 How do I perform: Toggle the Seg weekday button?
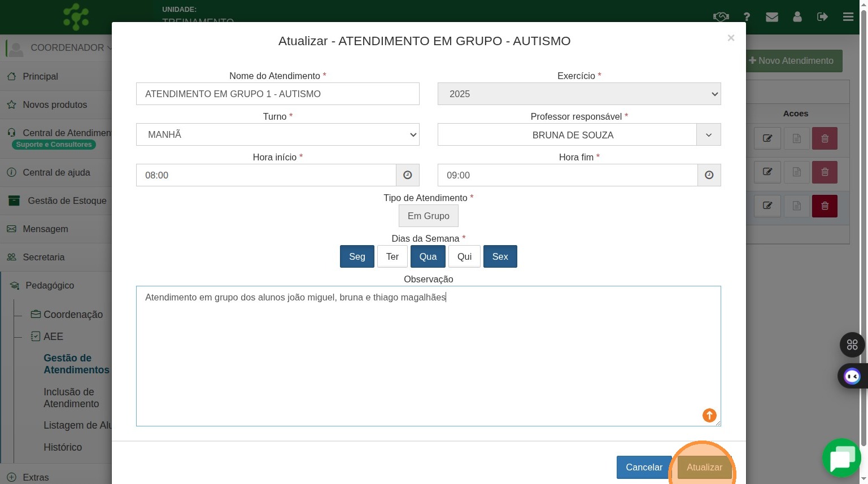pos(357,256)
